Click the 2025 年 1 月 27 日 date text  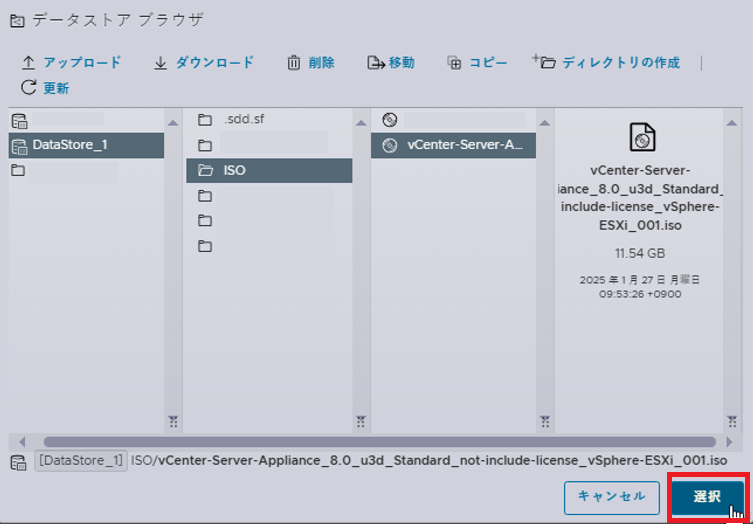pyautogui.click(x=640, y=280)
